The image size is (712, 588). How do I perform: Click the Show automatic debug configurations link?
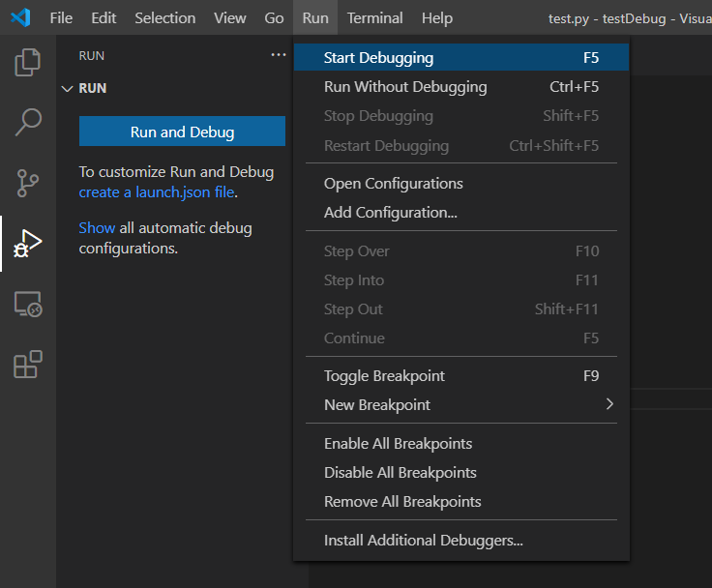coord(97,228)
